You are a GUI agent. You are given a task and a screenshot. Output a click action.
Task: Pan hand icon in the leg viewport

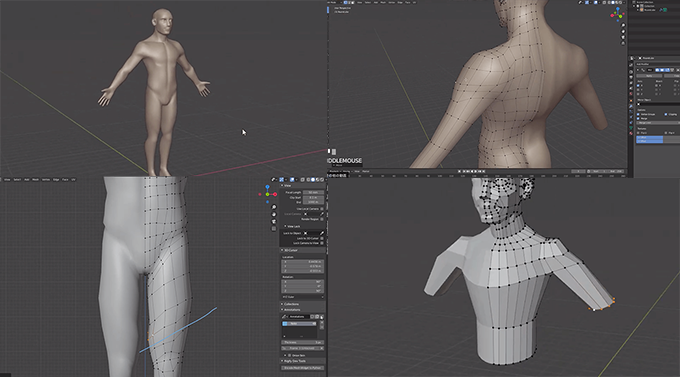[x=274, y=214]
